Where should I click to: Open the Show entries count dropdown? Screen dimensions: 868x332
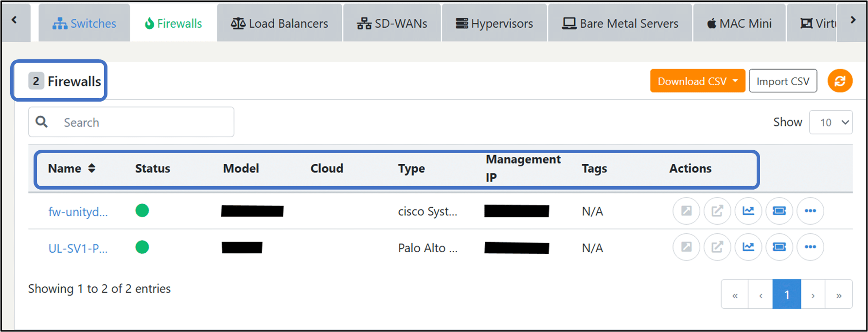pyautogui.click(x=831, y=122)
